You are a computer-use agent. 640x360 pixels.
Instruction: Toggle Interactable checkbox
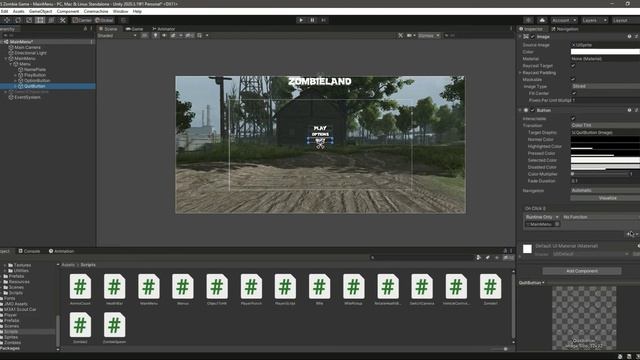[573, 118]
